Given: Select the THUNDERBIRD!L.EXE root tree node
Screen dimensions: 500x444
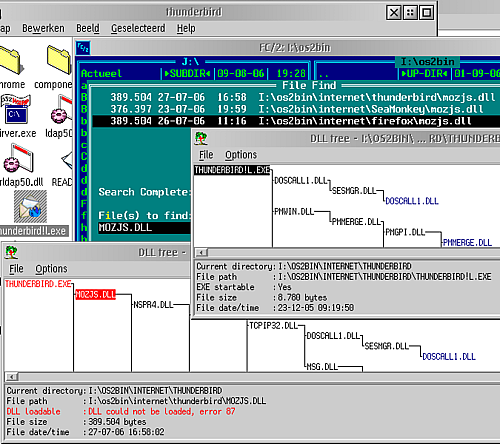Looking at the screenshot, I should (x=232, y=170).
